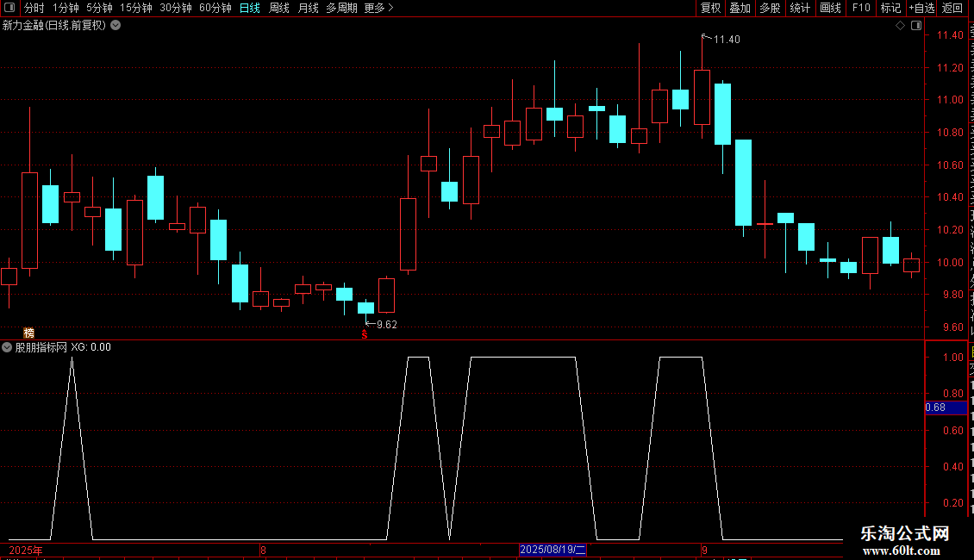Screen dimensions: 974x560
Task: Toggle the left sidebar panel icon
Action: 9,8
